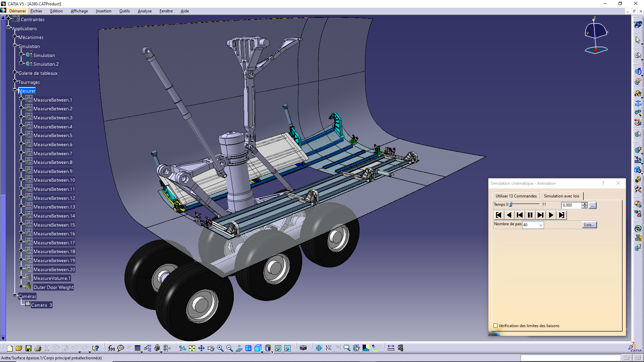
Task: Click the Fit All In icon
Action: click(192, 348)
